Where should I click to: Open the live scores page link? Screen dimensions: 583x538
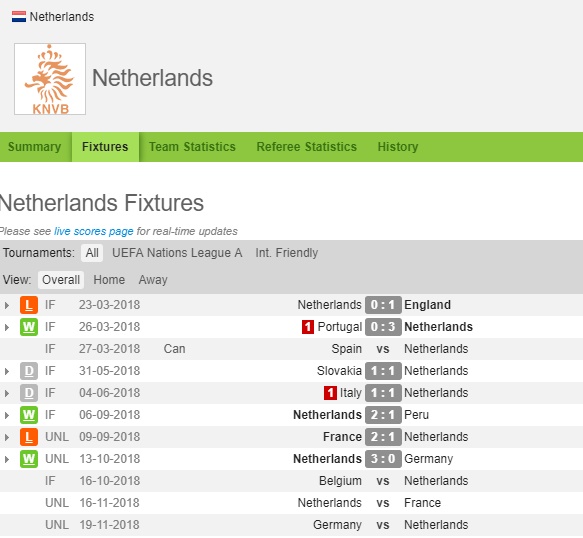point(94,231)
